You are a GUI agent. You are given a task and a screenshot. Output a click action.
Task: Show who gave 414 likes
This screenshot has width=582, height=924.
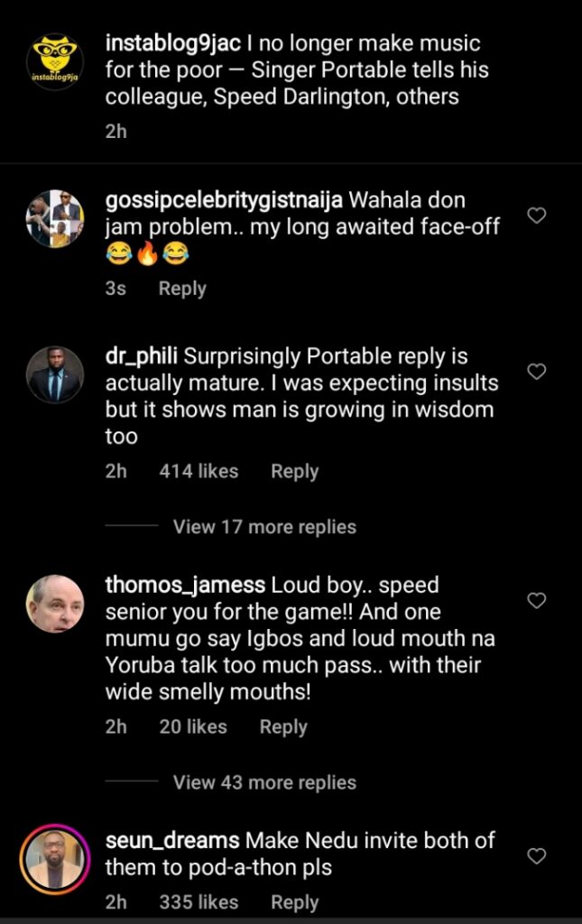pyautogui.click(x=199, y=471)
